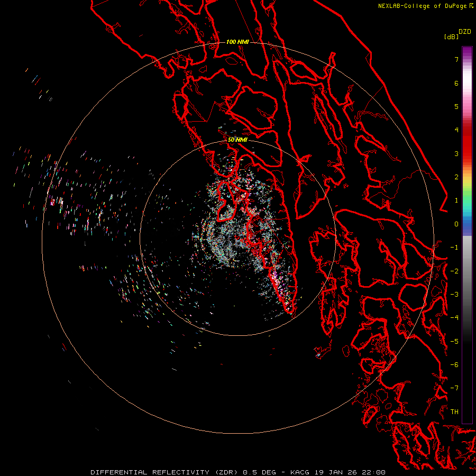Screen dimensions: 476x476
Task: Click the 4 dB value on the scale
Action: [456, 130]
